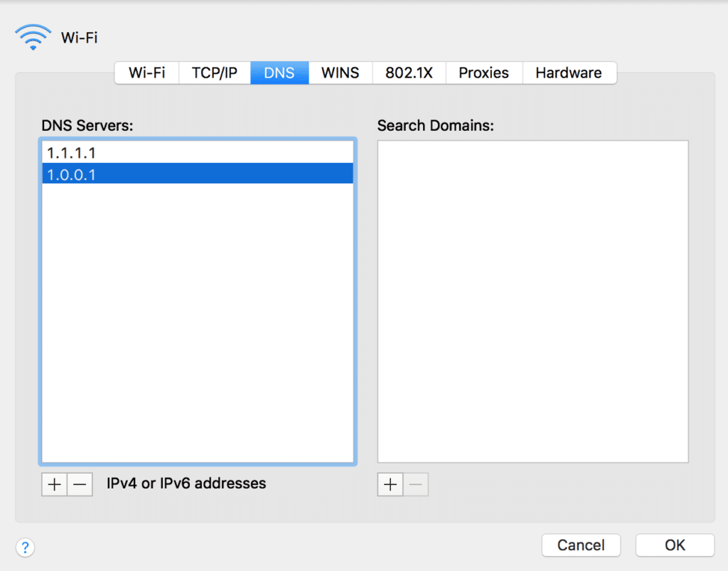Select the 1.0.0.1 DNS server entry
Screen dimensions: 728x571
tap(198, 174)
